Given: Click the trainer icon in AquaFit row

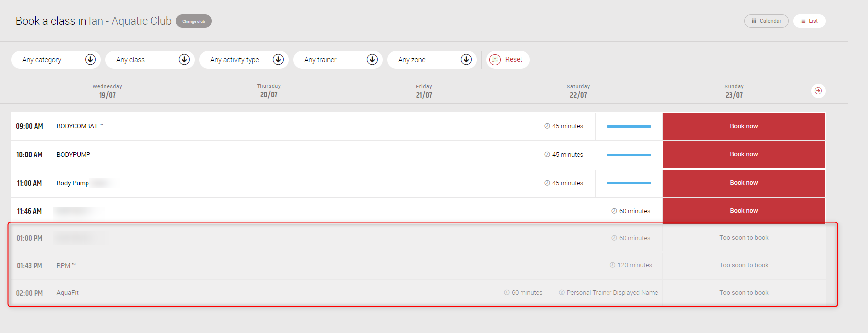Looking at the screenshot, I should click(561, 293).
